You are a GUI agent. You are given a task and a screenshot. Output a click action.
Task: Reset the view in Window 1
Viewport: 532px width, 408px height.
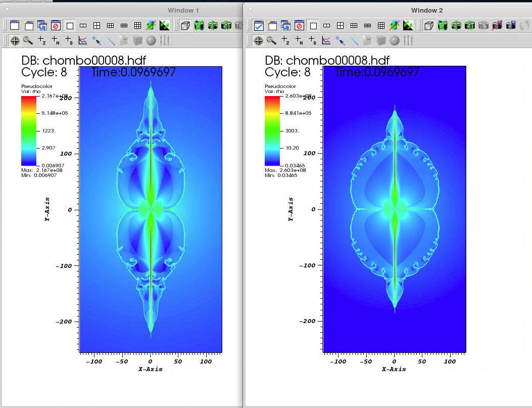pyautogui.click(x=199, y=25)
